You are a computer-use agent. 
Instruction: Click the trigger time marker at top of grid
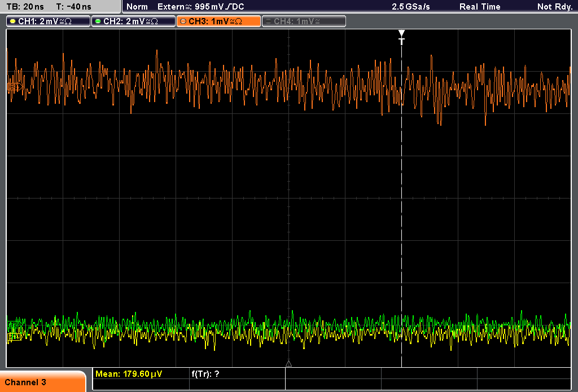[401, 37]
